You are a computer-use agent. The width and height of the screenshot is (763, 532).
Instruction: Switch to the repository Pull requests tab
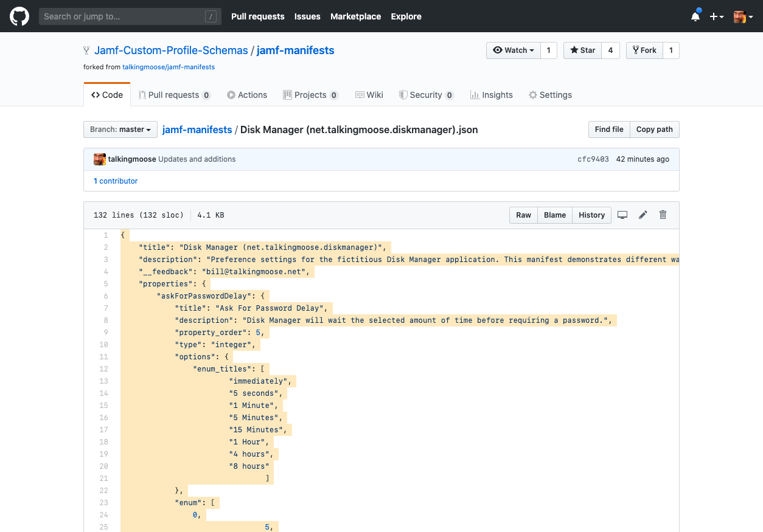(175, 95)
